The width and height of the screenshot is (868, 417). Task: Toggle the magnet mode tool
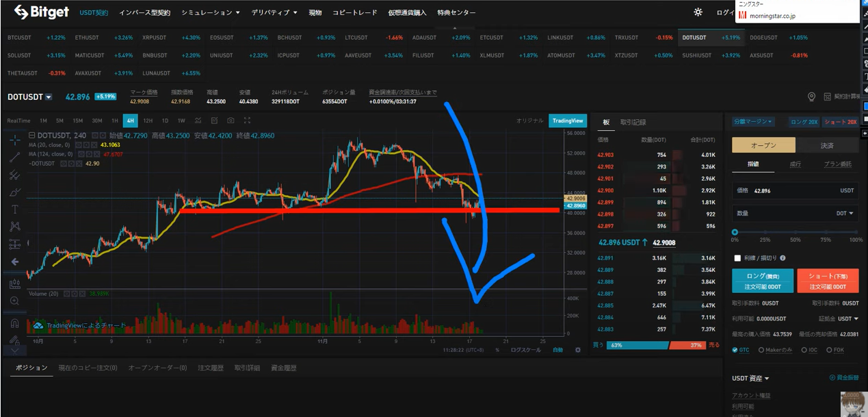pos(15,323)
